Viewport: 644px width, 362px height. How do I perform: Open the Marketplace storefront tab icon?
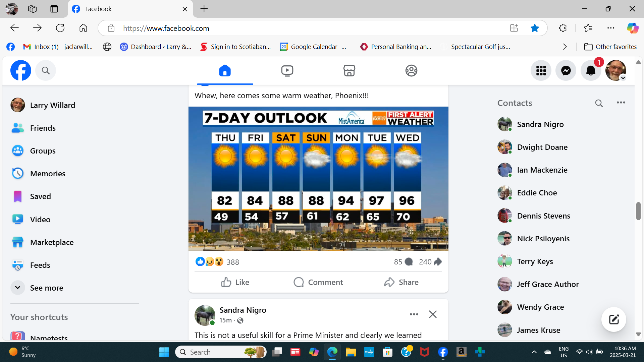pos(349,71)
